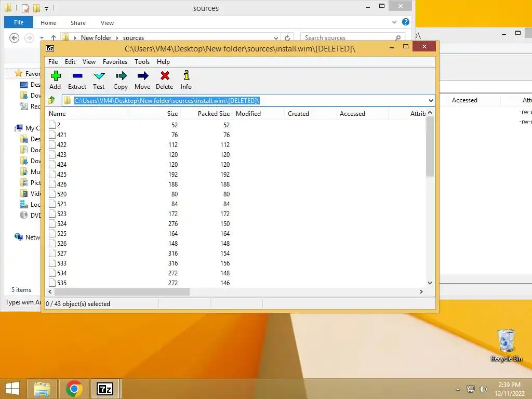Select the file icon of item 524
The width and height of the screenshot is (532, 399).
[52, 223]
